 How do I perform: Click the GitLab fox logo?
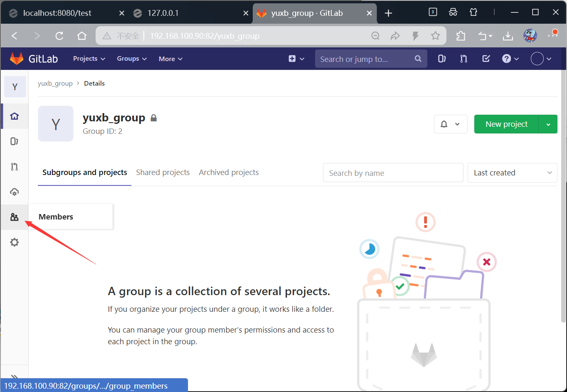click(x=17, y=59)
